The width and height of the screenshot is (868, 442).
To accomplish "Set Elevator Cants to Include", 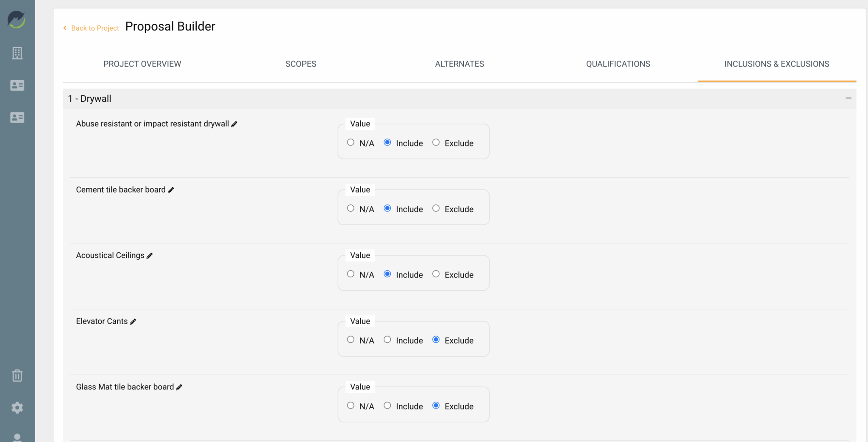I will pos(387,340).
